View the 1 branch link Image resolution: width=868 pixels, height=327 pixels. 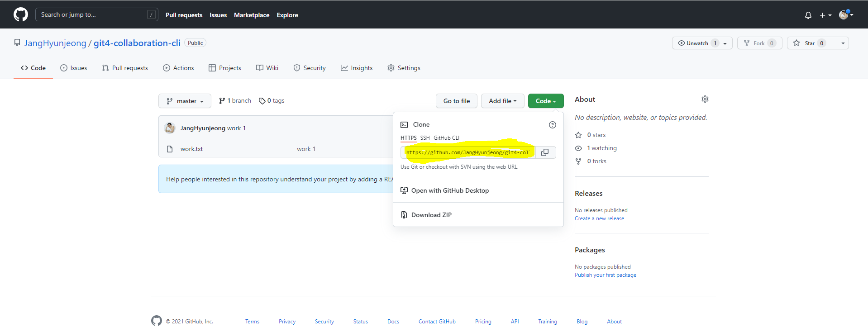(x=235, y=101)
